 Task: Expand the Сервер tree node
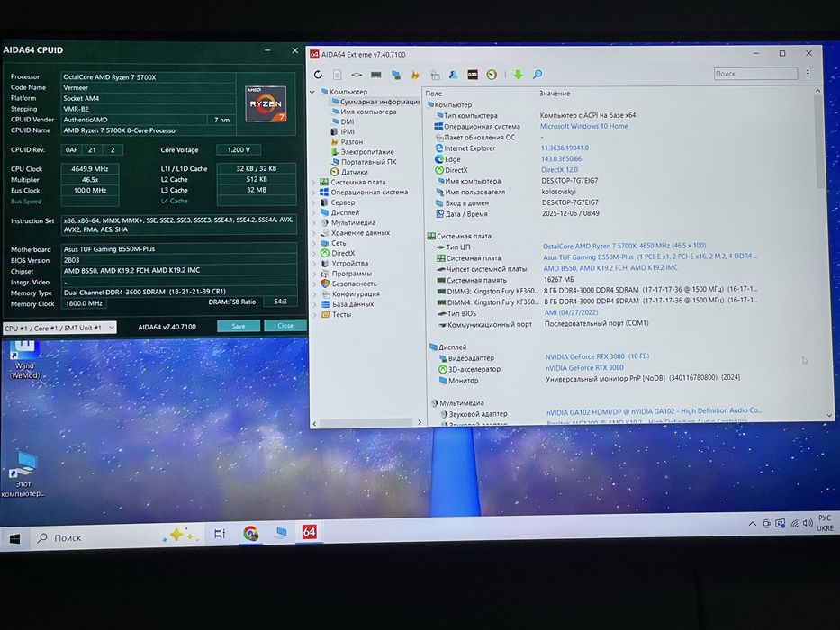(x=313, y=202)
